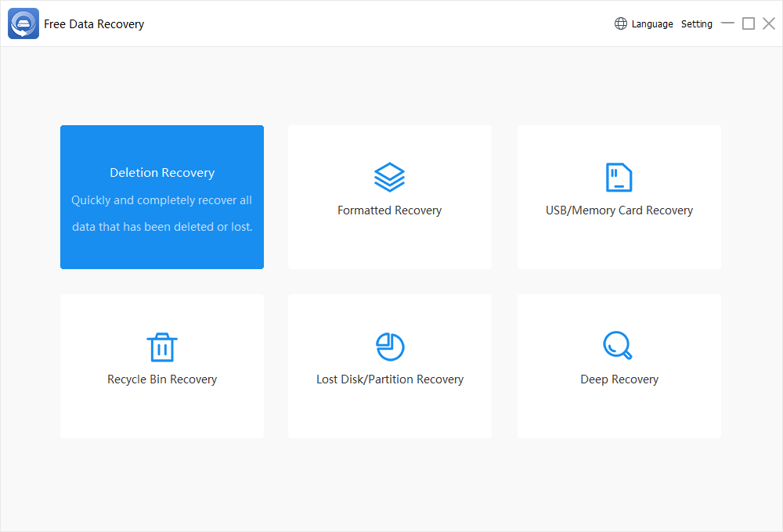
Task: Choose the Deletion Recovery heading
Action: [162, 173]
